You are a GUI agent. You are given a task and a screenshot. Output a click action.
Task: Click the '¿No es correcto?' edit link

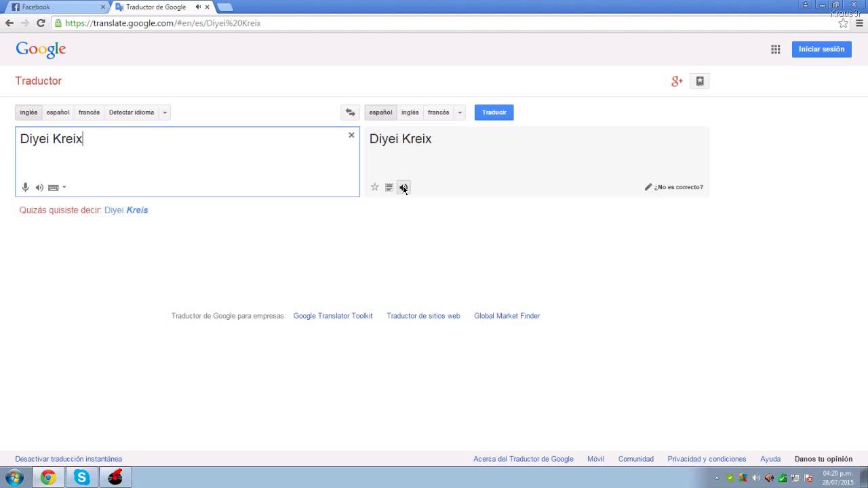(x=674, y=187)
